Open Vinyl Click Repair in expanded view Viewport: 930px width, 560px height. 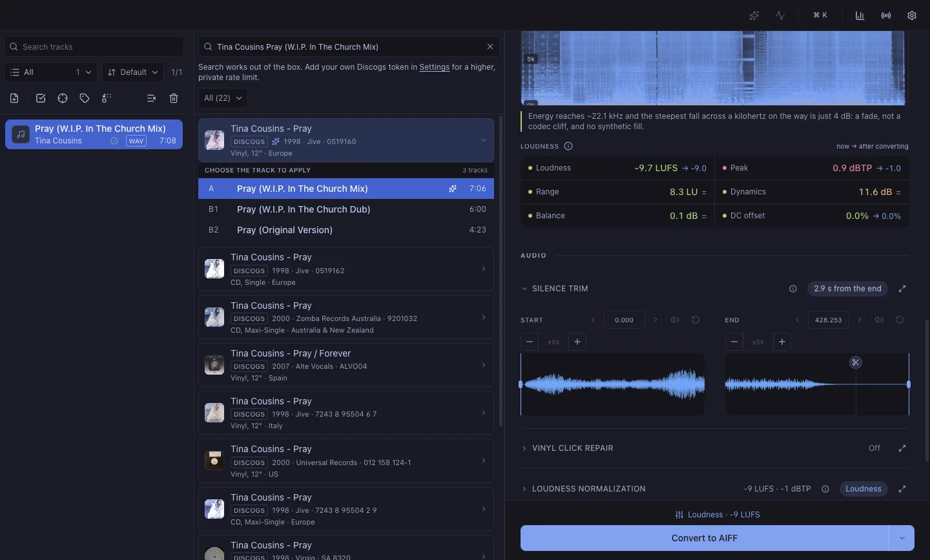(902, 448)
